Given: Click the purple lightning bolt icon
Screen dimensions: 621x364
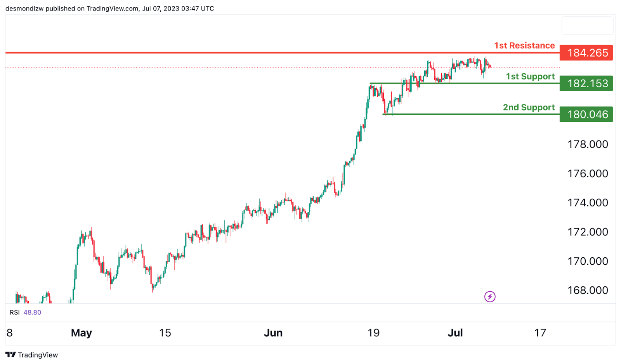Looking at the screenshot, I should (x=490, y=297).
